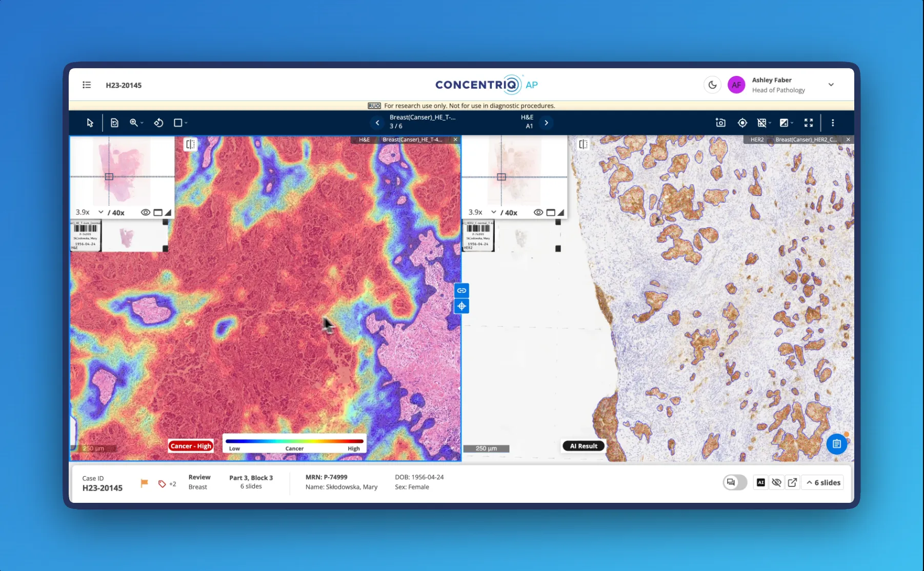Open the zoom tool dropdown arrow
Screen dimensions: 924x571
coord(142,123)
